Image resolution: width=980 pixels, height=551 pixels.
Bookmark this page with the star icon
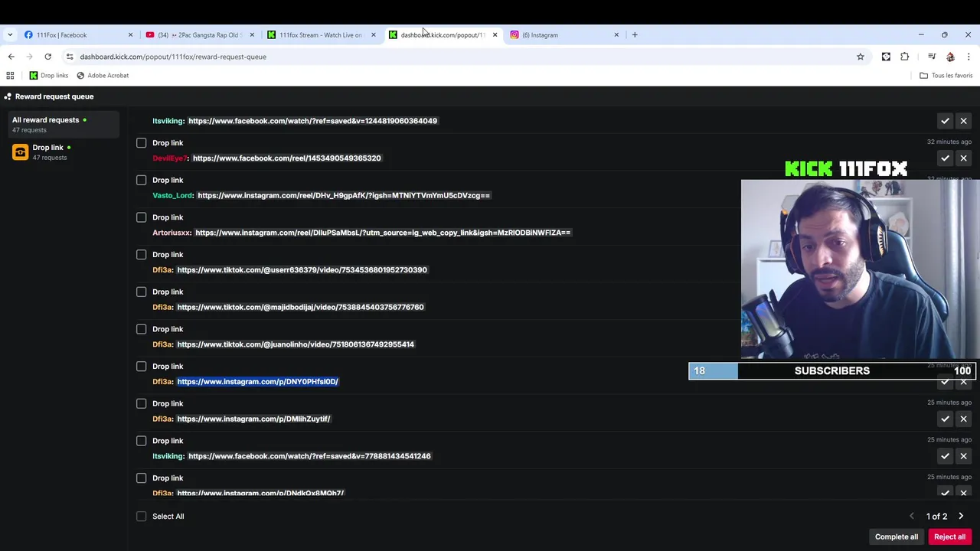[861, 57]
